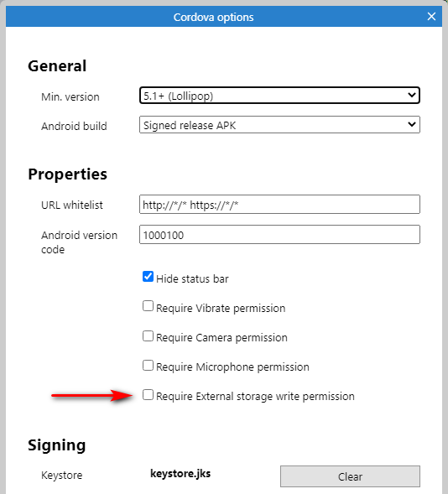Expand the Android build combo box
Image resolution: width=448 pixels, height=494 pixels.
pyautogui.click(x=279, y=125)
